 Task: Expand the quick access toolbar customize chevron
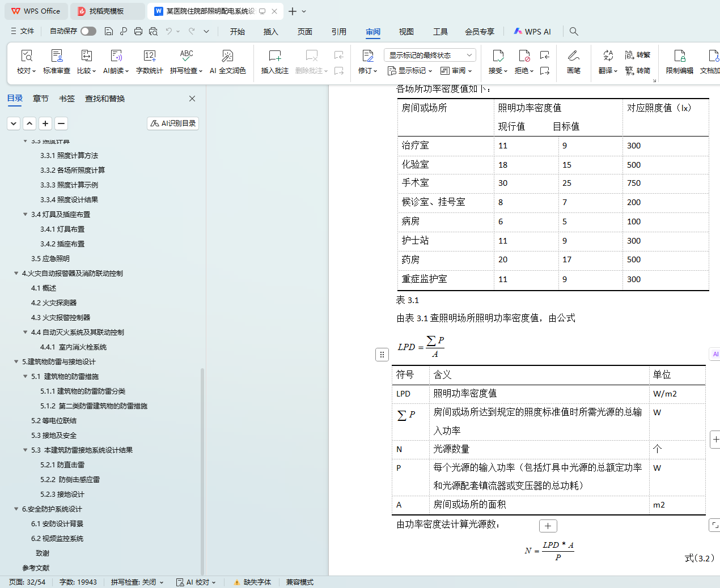(206, 31)
